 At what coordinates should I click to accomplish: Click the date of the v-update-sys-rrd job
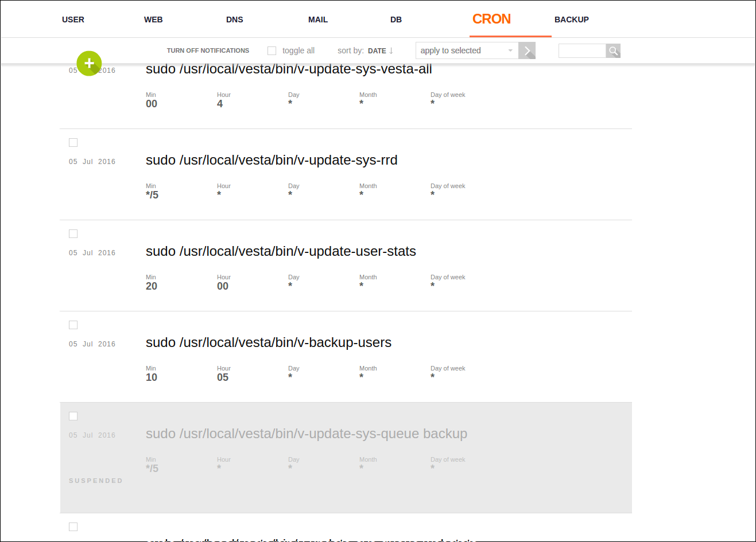tap(92, 162)
